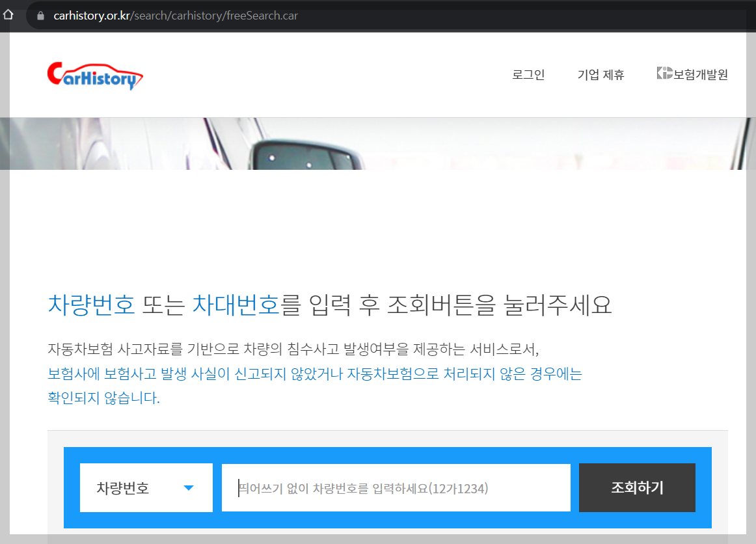Click the 조회하기 search button
The width and height of the screenshot is (756, 544).
[637, 487]
